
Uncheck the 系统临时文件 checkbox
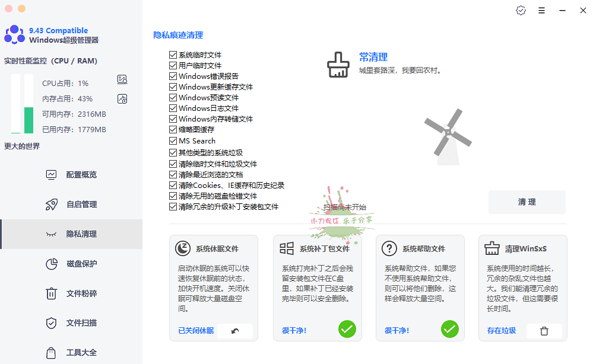[173, 55]
